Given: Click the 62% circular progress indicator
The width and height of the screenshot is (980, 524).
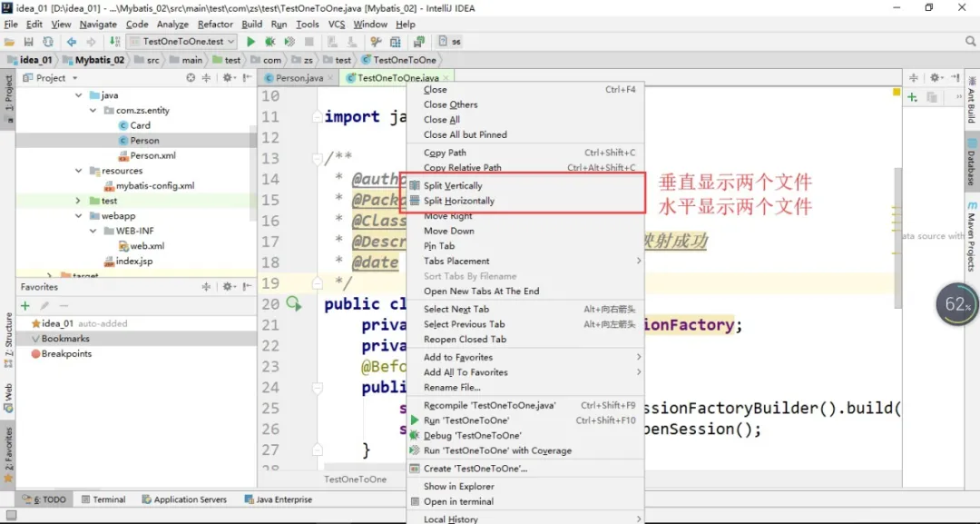Looking at the screenshot, I should [x=957, y=304].
